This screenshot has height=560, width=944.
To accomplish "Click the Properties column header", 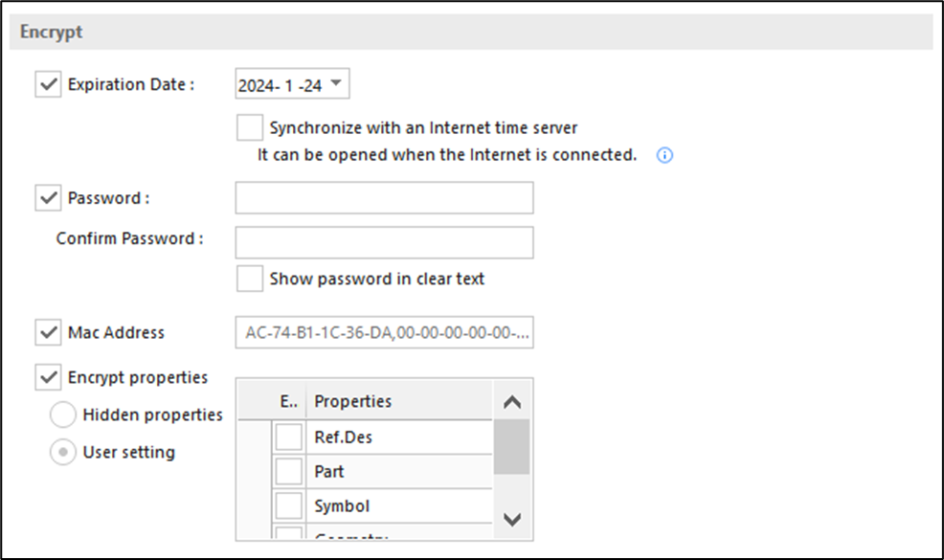I will [x=399, y=401].
